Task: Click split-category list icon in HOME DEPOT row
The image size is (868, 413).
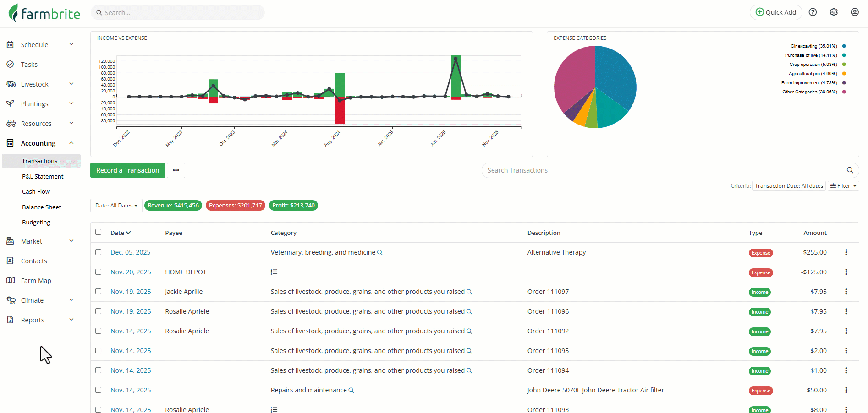Action: click(274, 272)
